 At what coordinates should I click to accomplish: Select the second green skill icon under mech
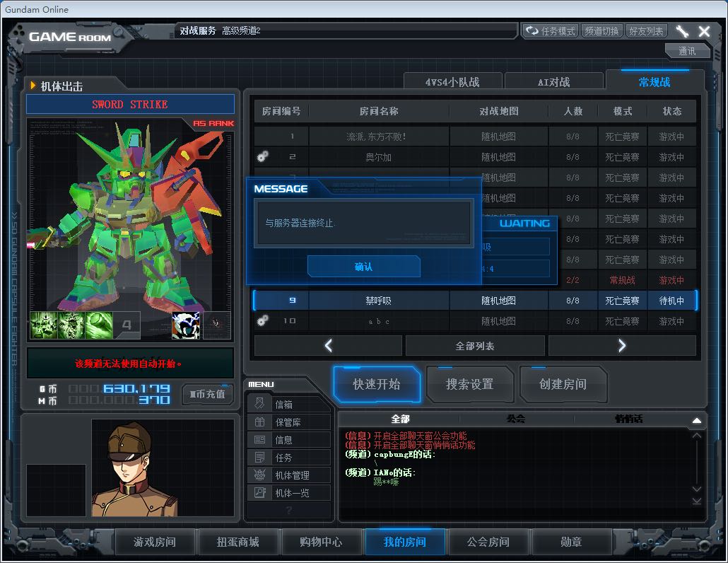click(x=71, y=325)
